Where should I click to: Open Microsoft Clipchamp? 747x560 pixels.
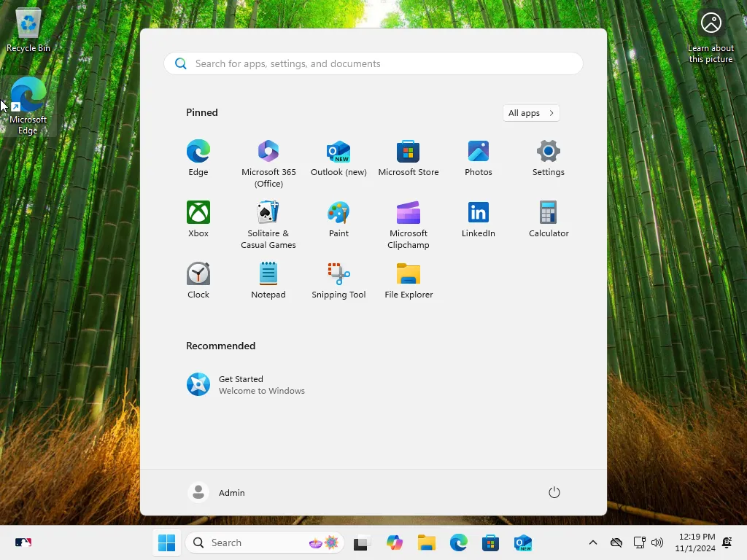[409, 225]
